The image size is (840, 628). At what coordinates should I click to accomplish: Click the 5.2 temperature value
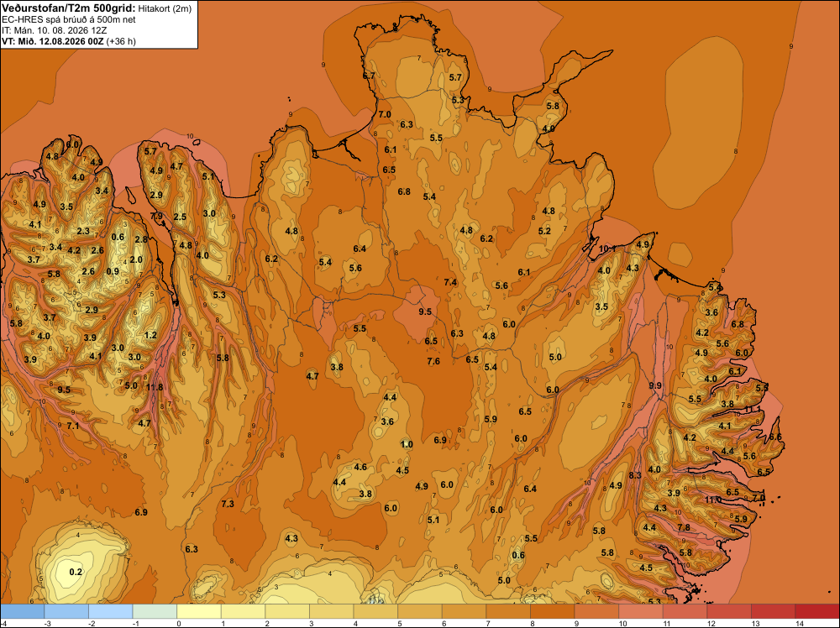[544, 231]
